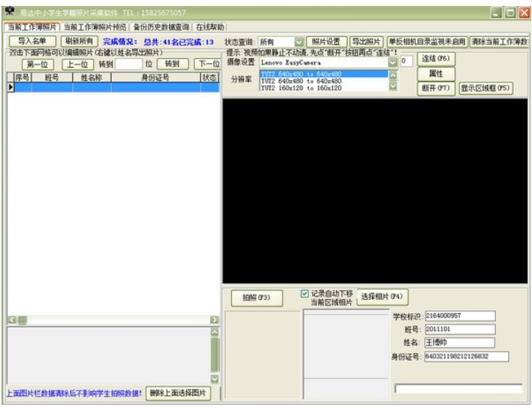Click resolution list scroll up arrow
Viewport: 532px width, 408px height.
coord(393,75)
